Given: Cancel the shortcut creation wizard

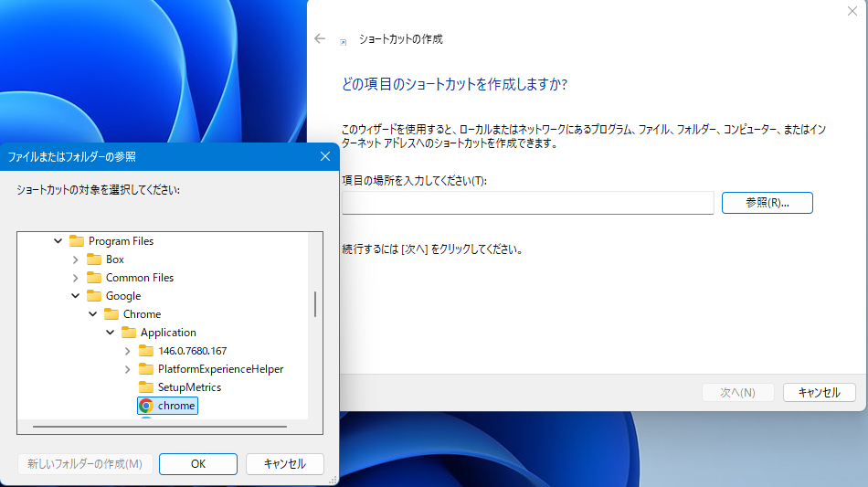Looking at the screenshot, I should [x=819, y=392].
